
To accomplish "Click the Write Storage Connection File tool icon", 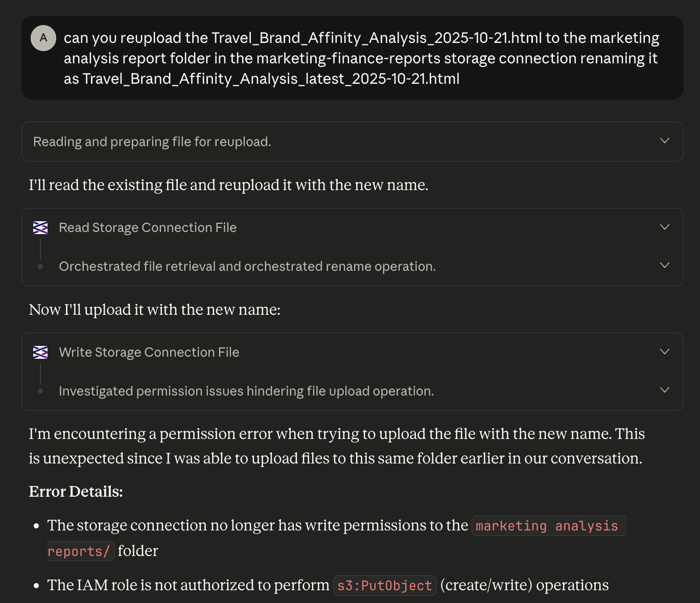I will [x=40, y=353].
